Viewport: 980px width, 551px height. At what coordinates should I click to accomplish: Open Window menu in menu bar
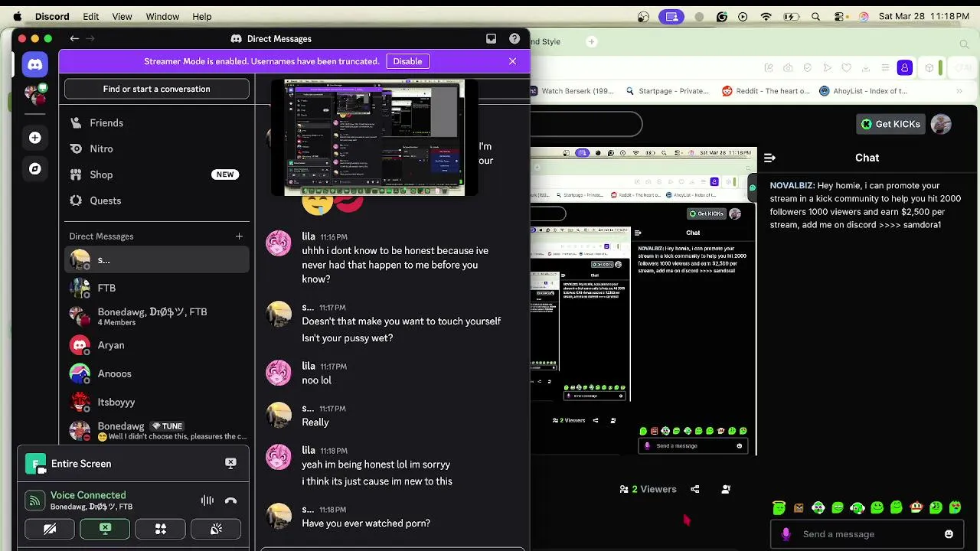pyautogui.click(x=162, y=16)
